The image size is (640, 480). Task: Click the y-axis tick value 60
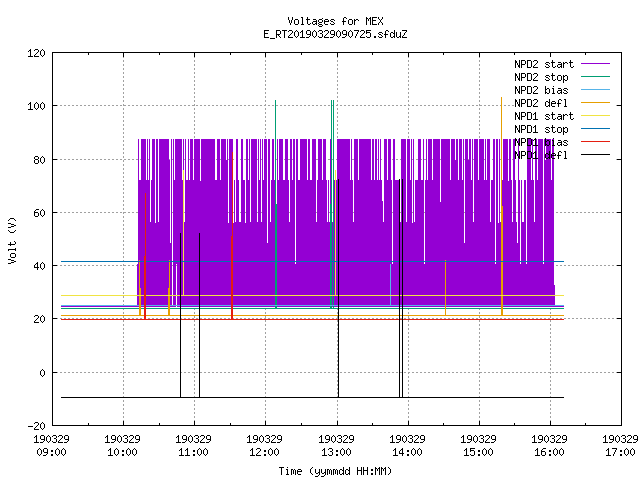(x=39, y=213)
